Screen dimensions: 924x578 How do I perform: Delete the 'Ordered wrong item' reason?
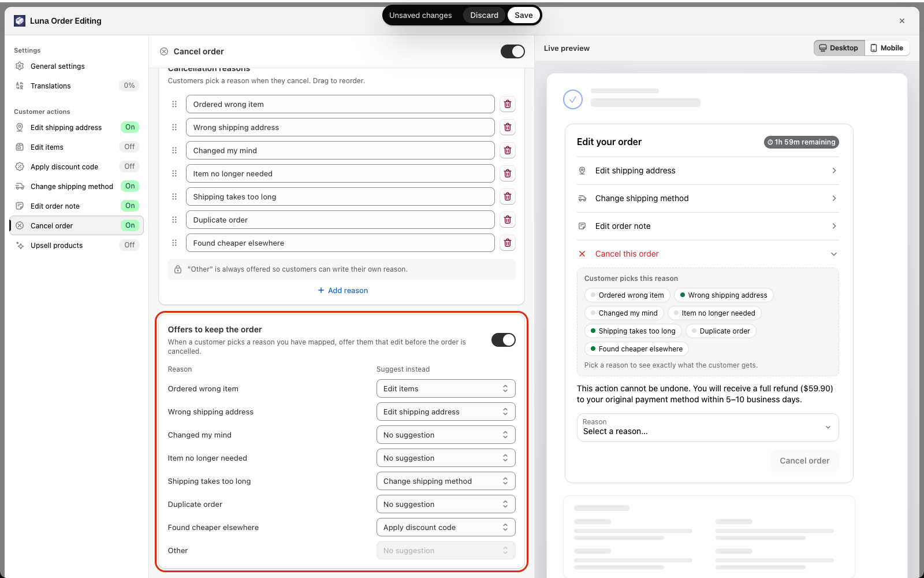point(508,104)
